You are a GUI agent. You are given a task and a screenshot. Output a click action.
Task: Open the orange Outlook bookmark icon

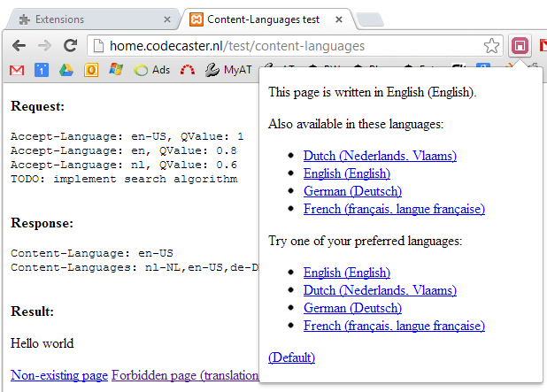click(91, 70)
